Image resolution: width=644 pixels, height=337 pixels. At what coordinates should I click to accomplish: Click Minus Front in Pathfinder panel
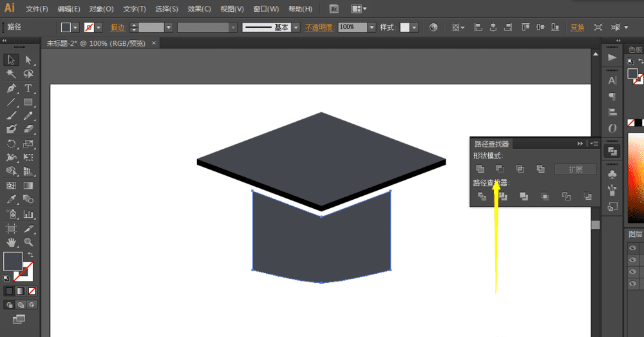(x=500, y=169)
